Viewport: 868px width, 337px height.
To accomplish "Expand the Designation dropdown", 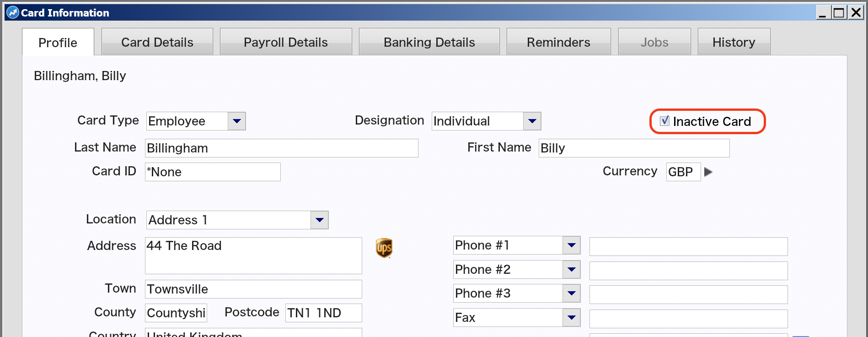I will coord(532,121).
